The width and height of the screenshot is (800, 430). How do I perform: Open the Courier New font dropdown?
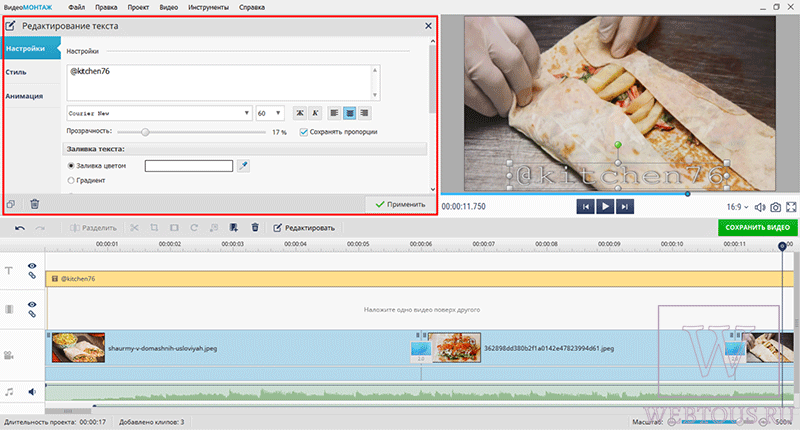click(159, 113)
